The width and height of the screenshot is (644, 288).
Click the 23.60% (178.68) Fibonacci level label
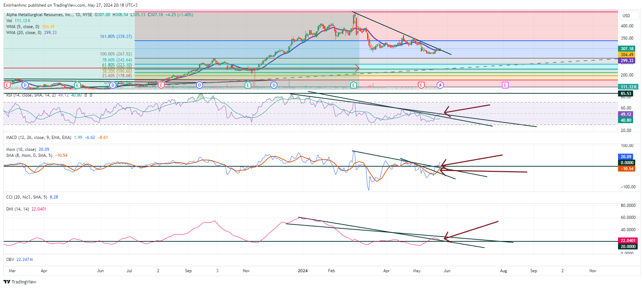(117, 76)
